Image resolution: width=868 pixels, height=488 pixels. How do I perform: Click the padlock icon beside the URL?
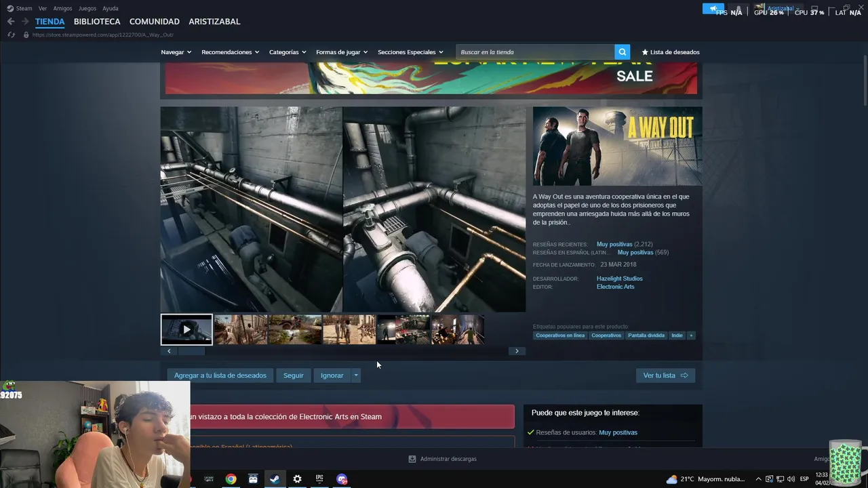point(26,35)
